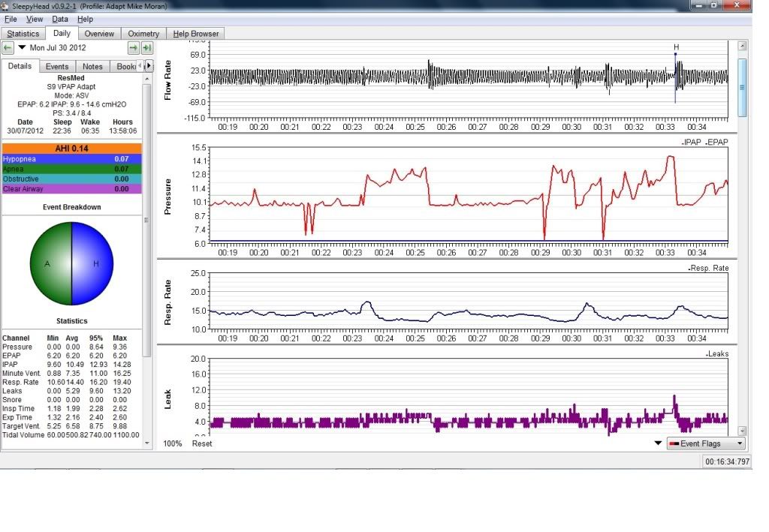The image size is (769, 532).
Task: Click the Snore row label in Statistics
Action: (x=12, y=400)
